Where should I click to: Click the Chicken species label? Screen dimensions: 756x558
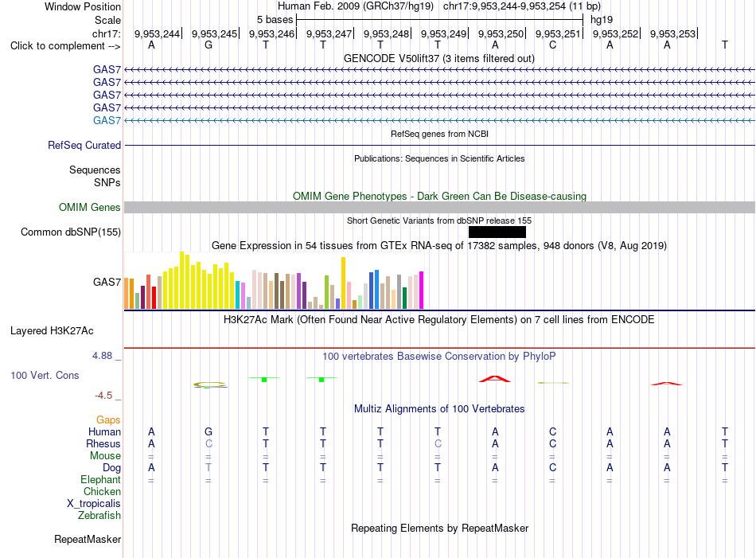(x=102, y=491)
